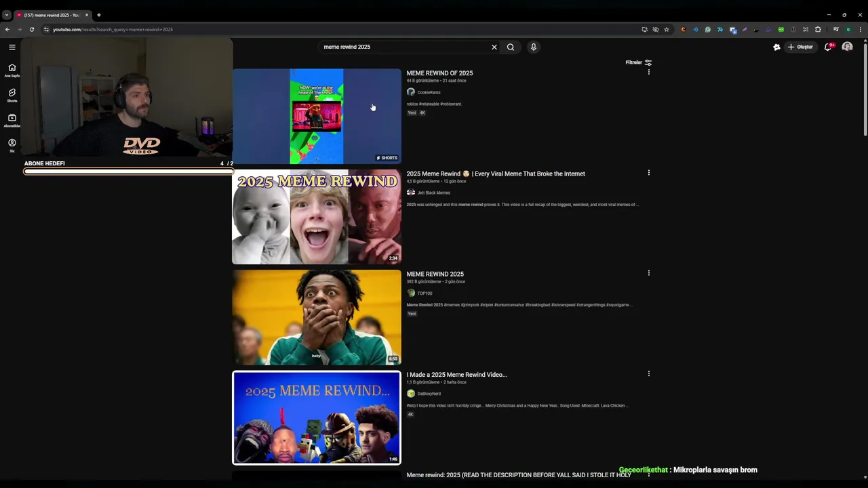The image size is (868, 488).
Task: Open a new browser tab
Action: pos(98,14)
